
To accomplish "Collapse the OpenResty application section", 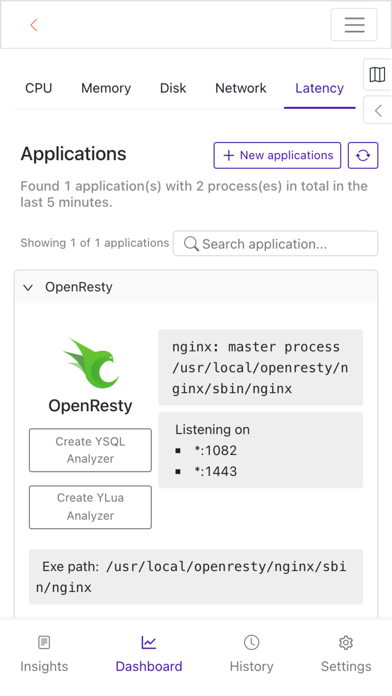I will (x=28, y=287).
